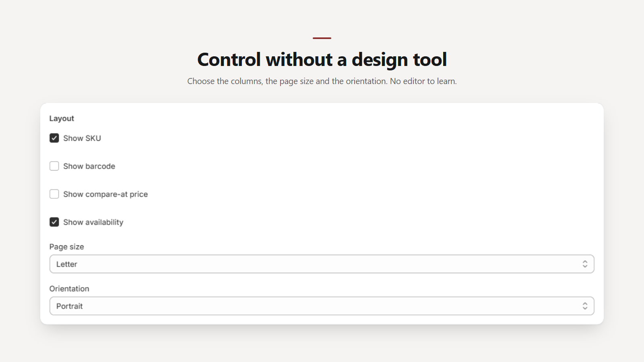Uncheck the Show SKU checkbox
This screenshot has width=644, height=362.
tap(54, 138)
